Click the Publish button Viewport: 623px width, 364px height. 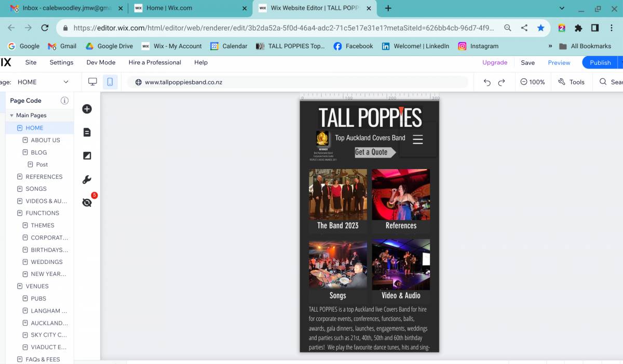tap(600, 62)
